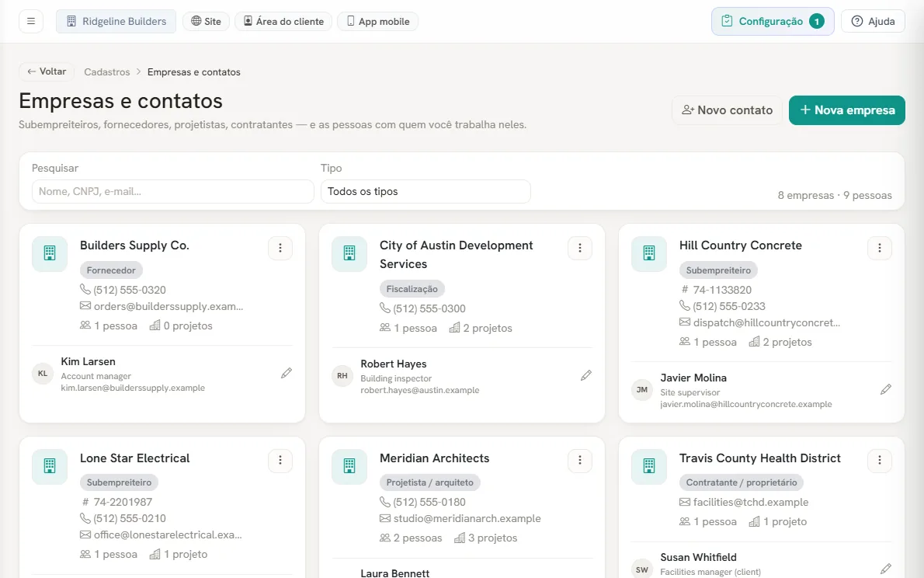Screen dimensions: 924x578
Task: Click the Fiscalização type tag
Action: 412,289
